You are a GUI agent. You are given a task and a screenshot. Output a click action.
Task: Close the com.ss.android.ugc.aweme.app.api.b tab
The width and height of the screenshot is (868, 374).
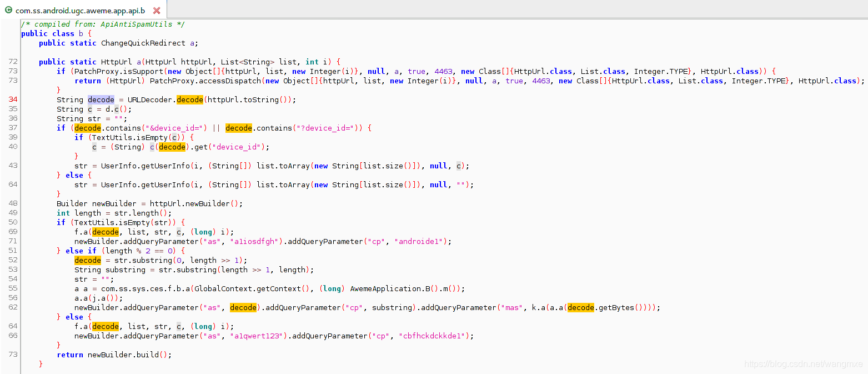(157, 11)
